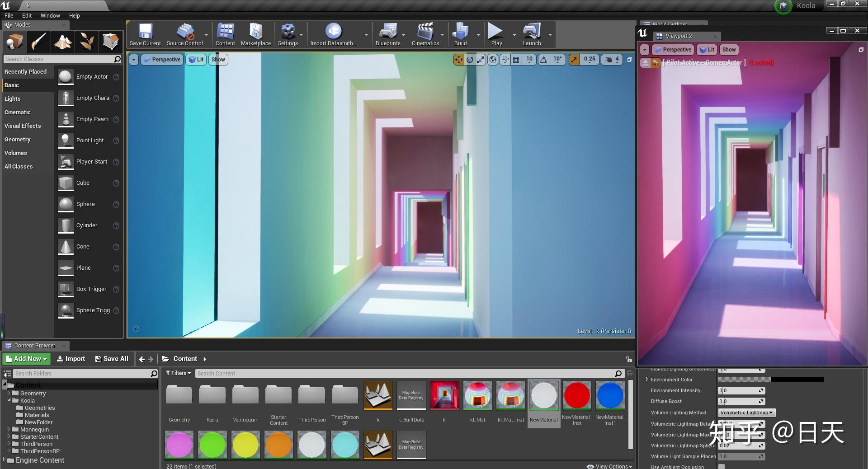
Task: Open the Filters dropdown in Content Browser
Action: coord(179,373)
